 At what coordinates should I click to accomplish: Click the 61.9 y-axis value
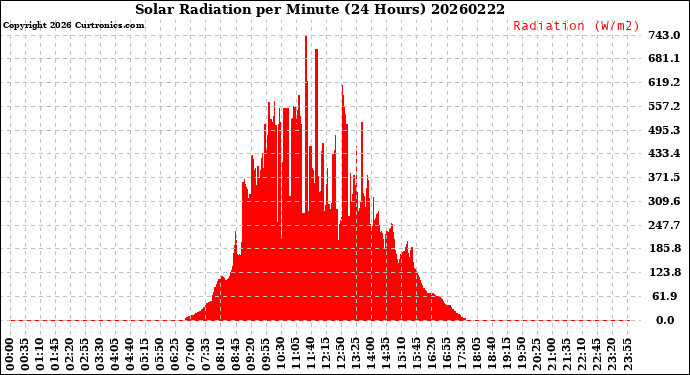point(665,296)
